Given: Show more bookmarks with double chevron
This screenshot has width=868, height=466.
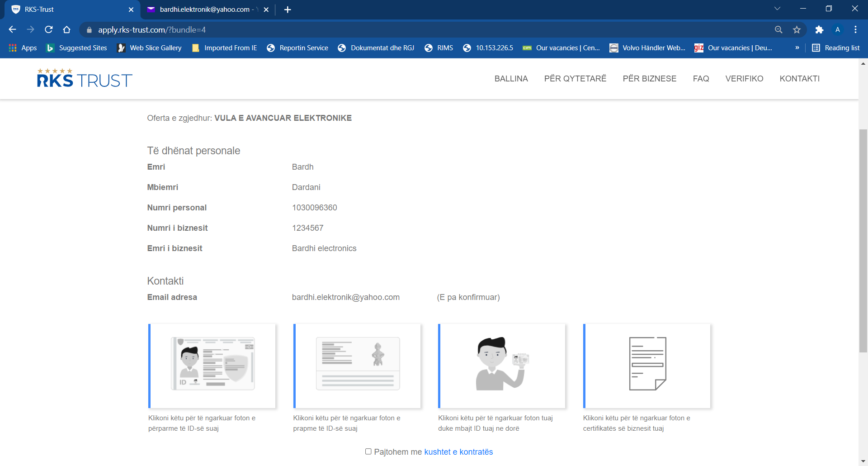Looking at the screenshot, I should coord(797,48).
